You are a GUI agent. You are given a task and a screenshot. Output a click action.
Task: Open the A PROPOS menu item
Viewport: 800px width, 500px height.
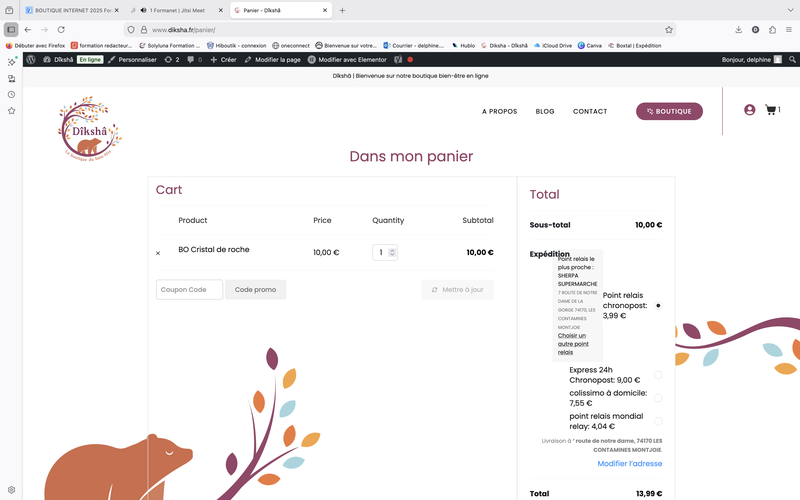pyautogui.click(x=499, y=112)
